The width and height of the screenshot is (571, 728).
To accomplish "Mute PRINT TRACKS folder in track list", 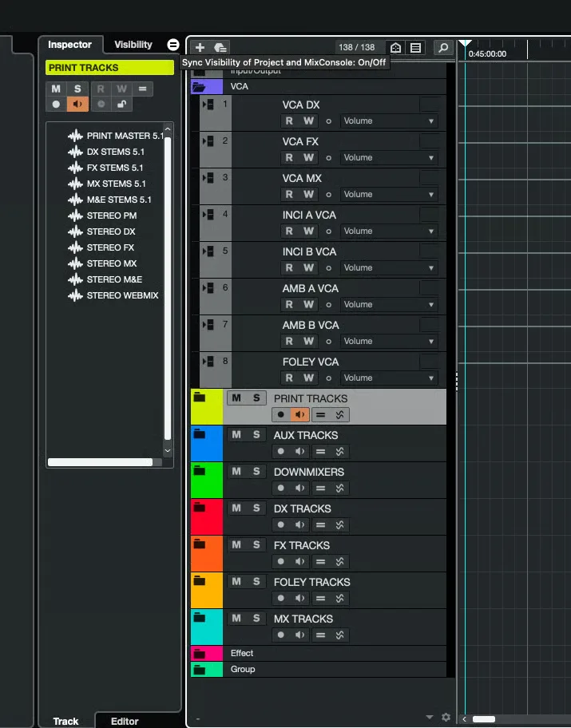I will tap(236, 398).
